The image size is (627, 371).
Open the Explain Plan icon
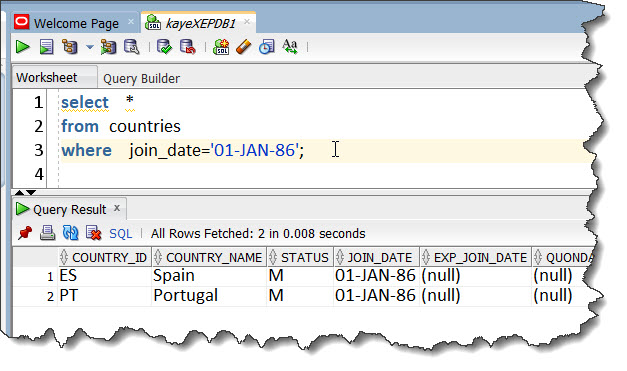[70, 47]
